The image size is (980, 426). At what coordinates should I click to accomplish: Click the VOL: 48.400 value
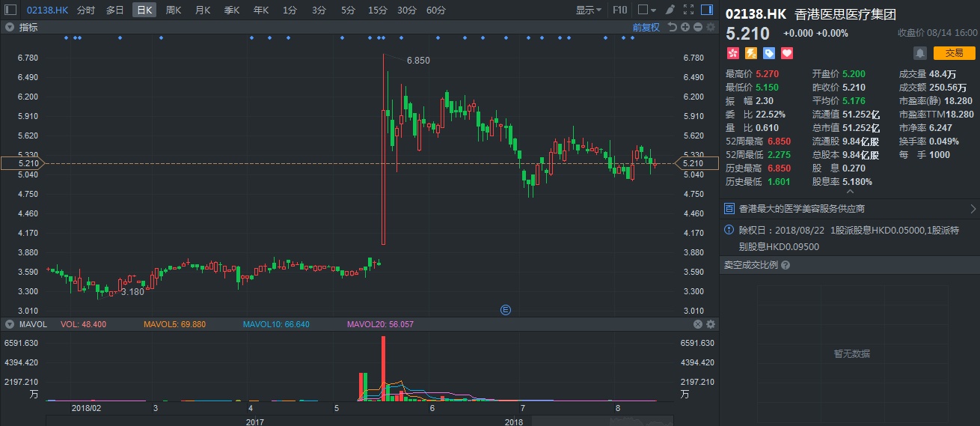[x=83, y=324]
